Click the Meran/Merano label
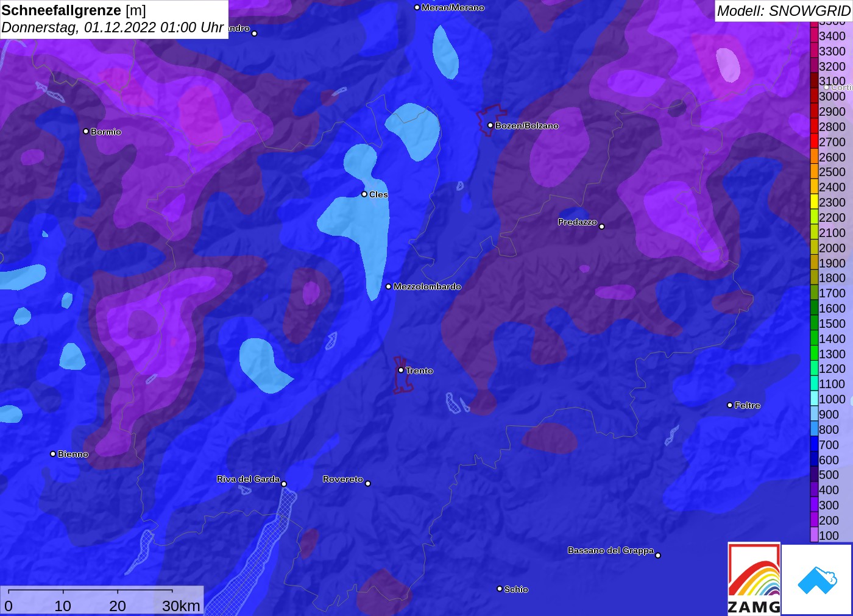853x616 pixels. (453, 7)
